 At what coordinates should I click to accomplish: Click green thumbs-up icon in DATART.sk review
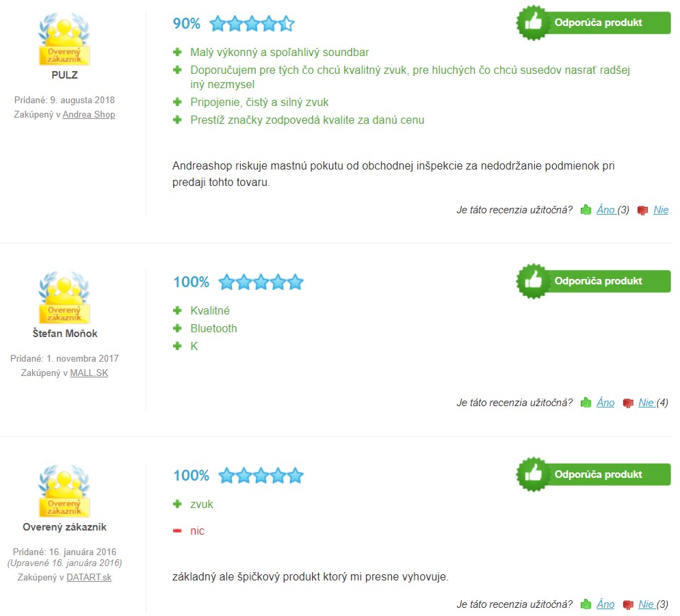coord(586,604)
